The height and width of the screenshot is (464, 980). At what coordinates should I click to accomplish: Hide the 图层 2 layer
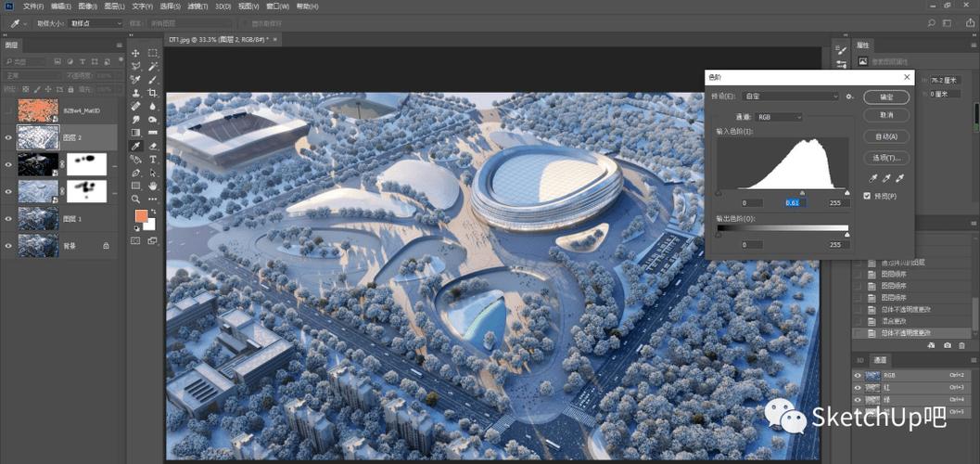click(x=8, y=137)
